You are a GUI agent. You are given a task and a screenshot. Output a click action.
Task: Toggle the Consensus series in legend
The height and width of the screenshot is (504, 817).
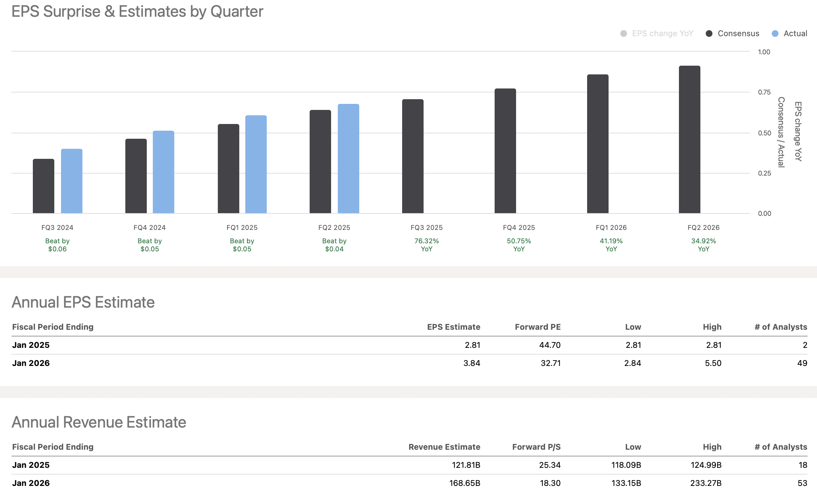pos(738,34)
